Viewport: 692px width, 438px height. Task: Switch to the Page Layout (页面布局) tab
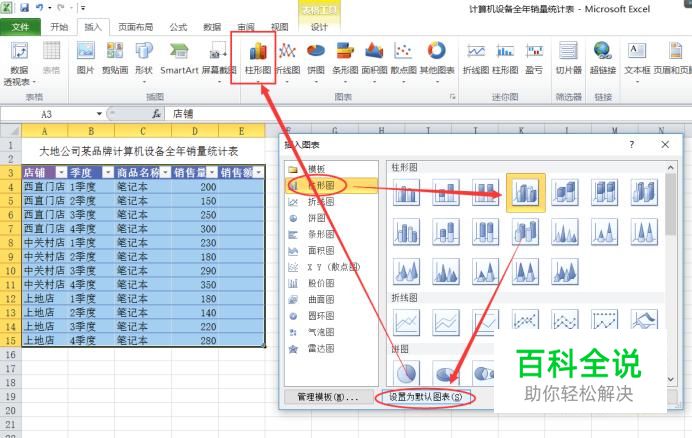click(x=135, y=27)
